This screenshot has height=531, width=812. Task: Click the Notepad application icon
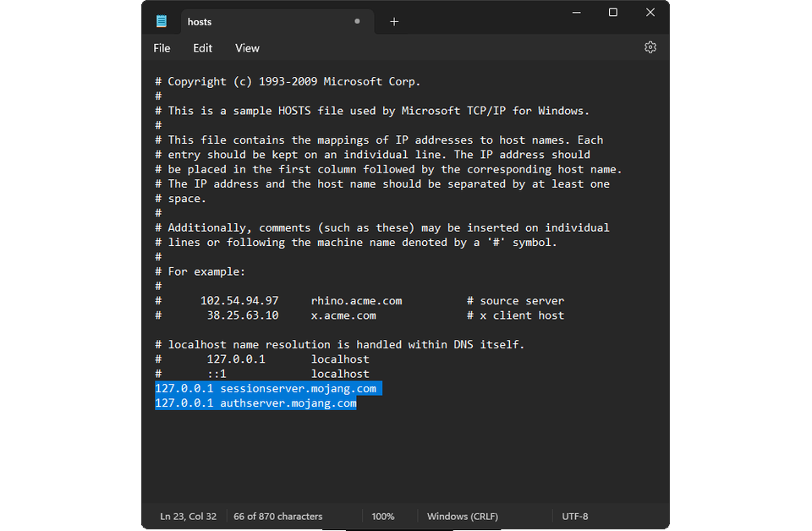(x=162, y=20)
